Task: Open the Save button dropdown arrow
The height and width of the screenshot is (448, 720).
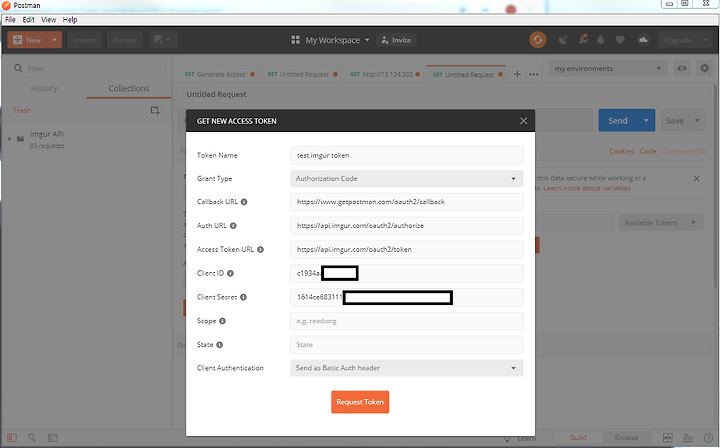Action: [697, 120]
